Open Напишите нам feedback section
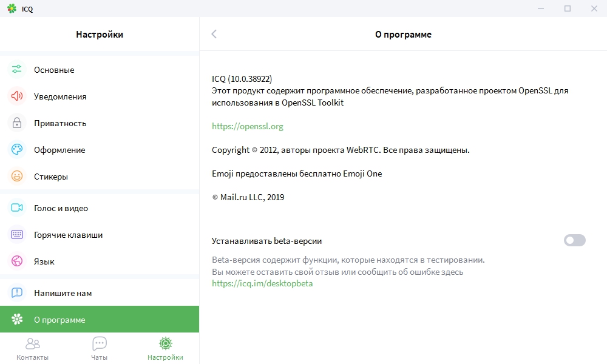 100,293
